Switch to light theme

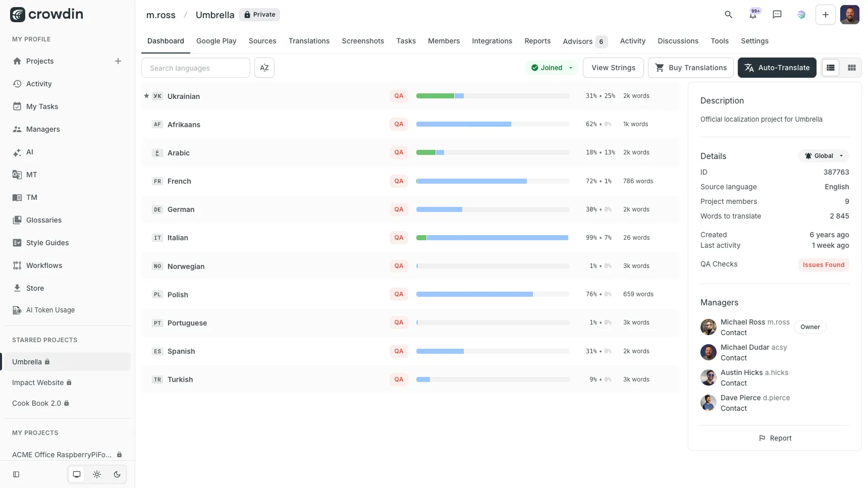tap(97, 474)
